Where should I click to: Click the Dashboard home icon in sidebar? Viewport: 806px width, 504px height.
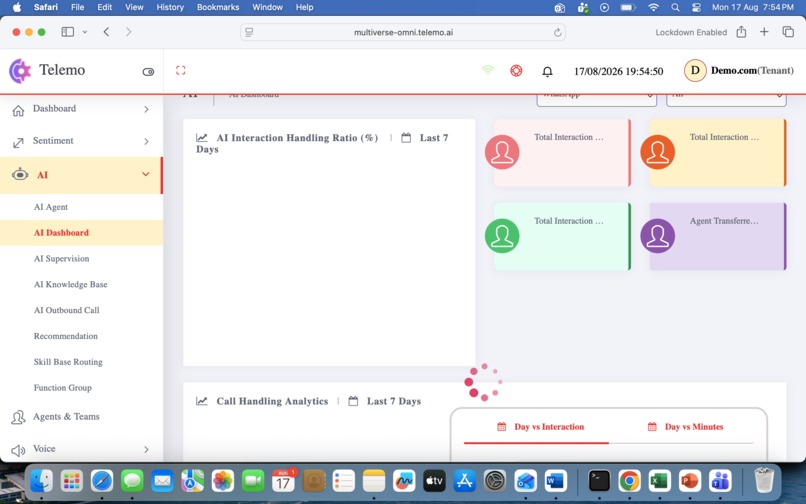tap(18, 110)
